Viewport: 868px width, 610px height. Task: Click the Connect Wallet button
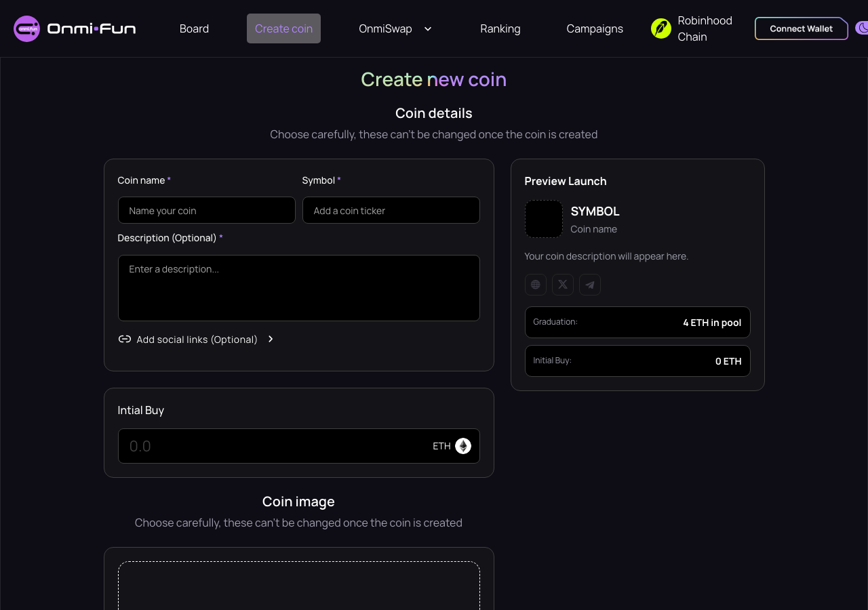point(802,28)
